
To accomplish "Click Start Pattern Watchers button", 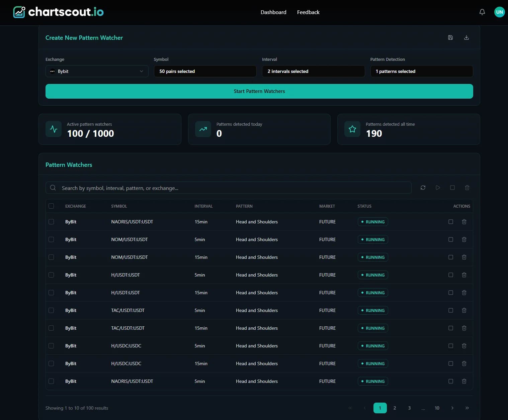I will [259, 91].
